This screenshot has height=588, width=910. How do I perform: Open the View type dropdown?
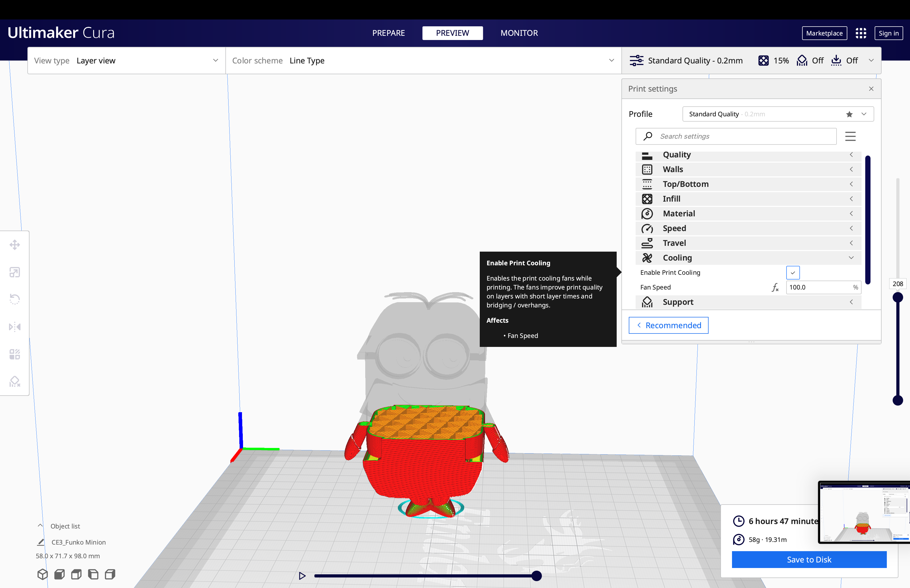click(x=126, y=60)
